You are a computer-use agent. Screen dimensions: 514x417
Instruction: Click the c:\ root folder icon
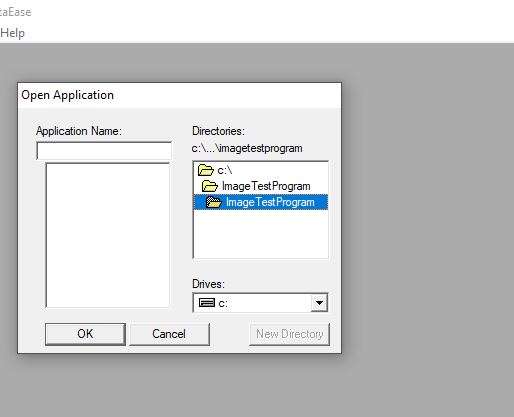[x=205, y=170]
